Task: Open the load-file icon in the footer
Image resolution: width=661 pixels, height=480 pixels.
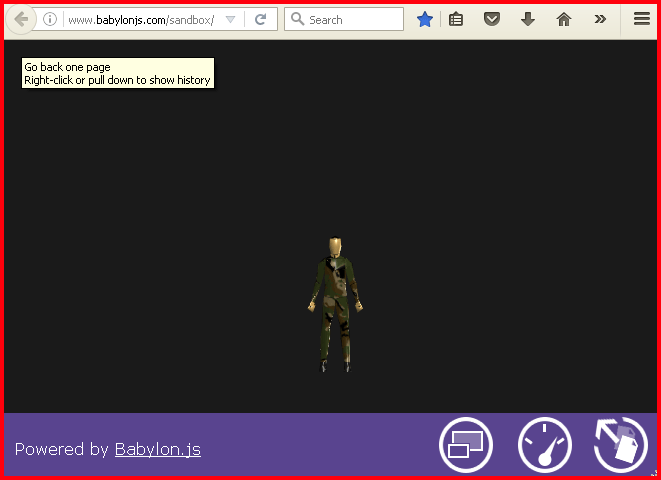Action: pos(621,445)
